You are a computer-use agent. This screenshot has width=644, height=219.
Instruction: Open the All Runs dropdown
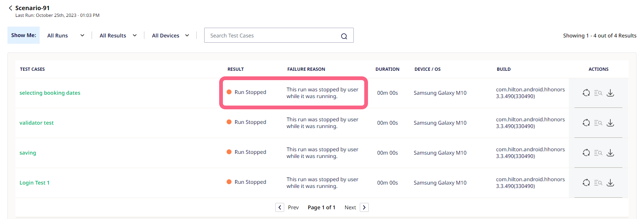click(x=66, y=36)
